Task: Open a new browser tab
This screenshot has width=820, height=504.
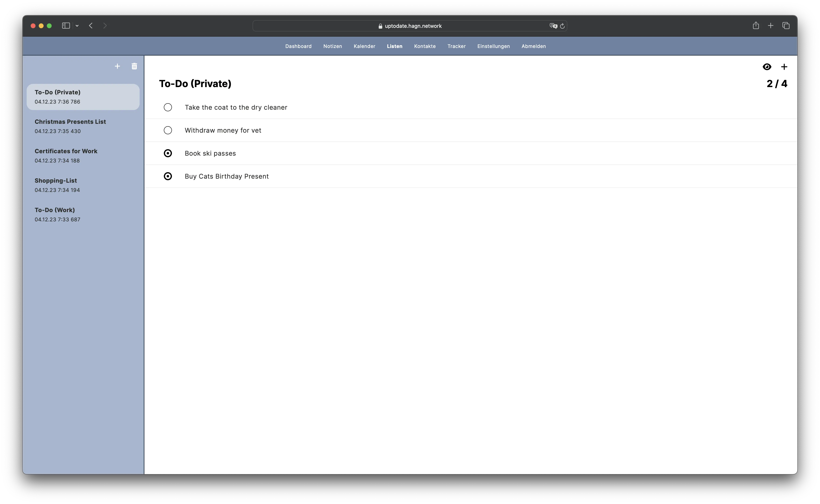Action: click(771, 26)
